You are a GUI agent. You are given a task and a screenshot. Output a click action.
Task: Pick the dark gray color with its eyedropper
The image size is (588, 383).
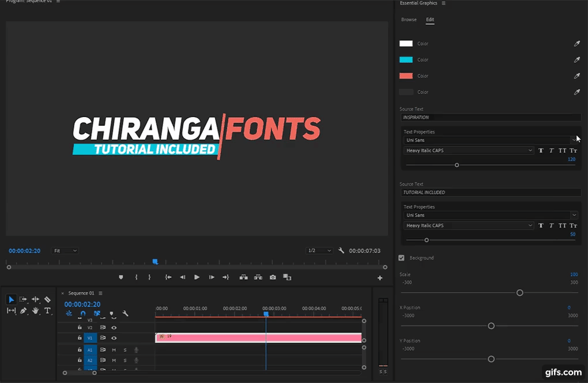pyautogui.click(x=576, y=92)
